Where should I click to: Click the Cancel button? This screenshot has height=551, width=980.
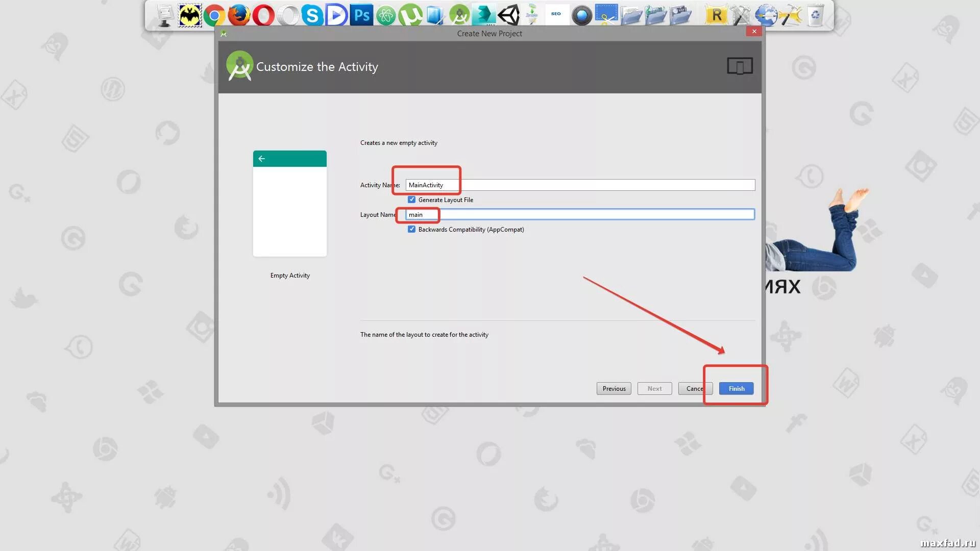pyautogui.click(x=694, y=388)
